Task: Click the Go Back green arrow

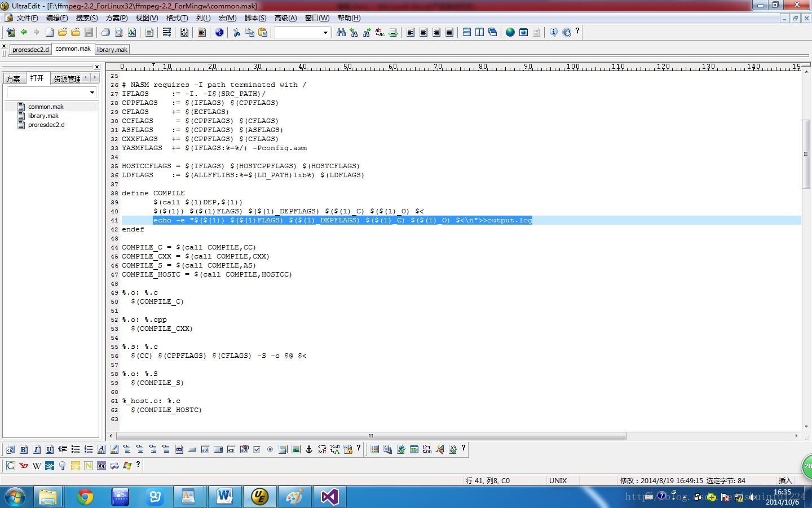Action: 24,32
